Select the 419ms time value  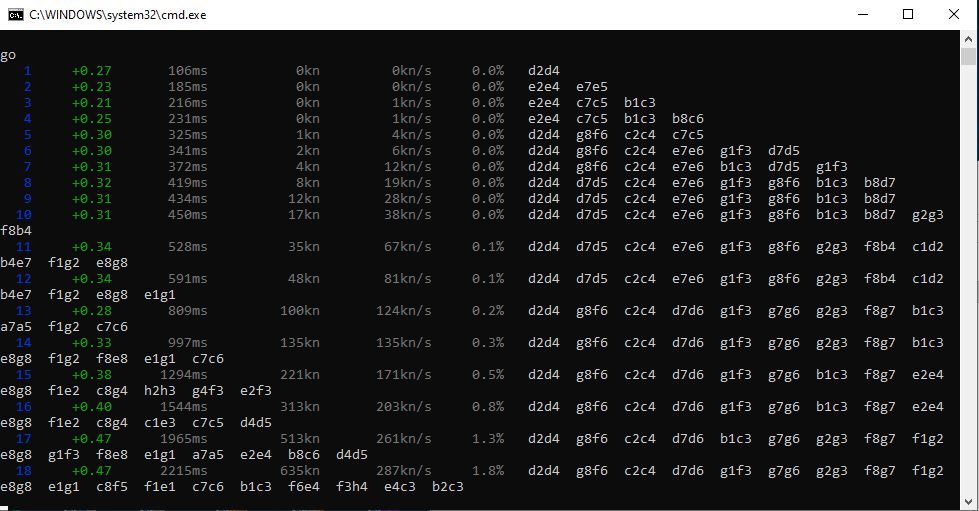(x=187, y=183)
